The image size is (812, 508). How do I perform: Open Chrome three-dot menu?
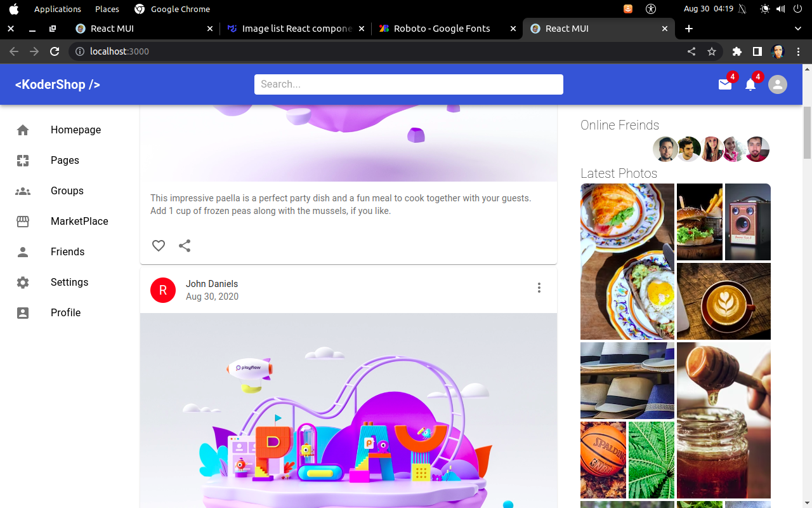[x=799, y=51]
